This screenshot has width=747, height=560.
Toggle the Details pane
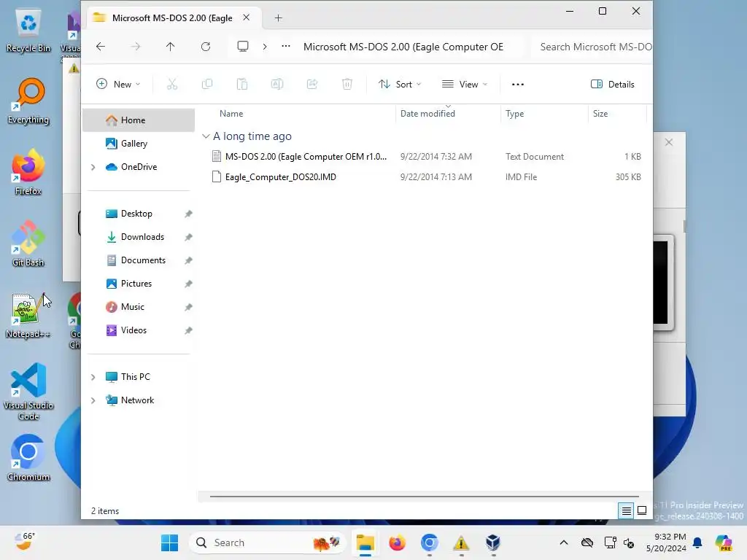(613, 85)
